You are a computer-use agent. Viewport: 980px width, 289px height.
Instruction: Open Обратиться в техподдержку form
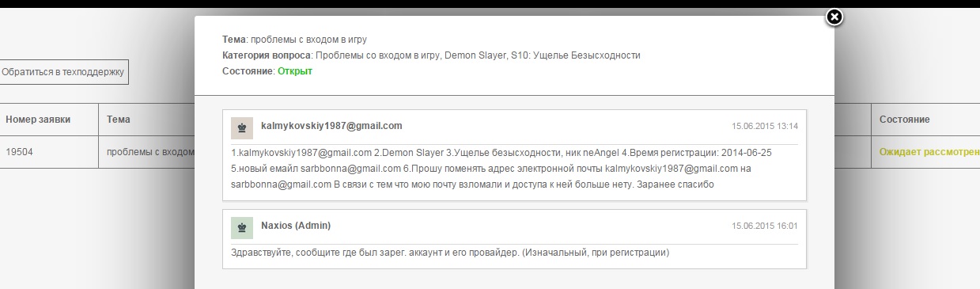(x=63, y=72)
